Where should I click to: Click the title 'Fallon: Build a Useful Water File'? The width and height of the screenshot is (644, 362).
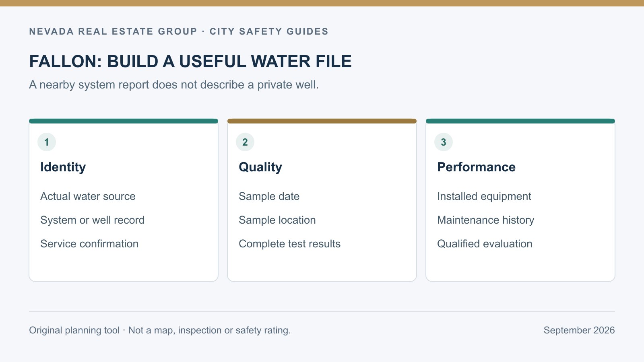click(190, 62)
